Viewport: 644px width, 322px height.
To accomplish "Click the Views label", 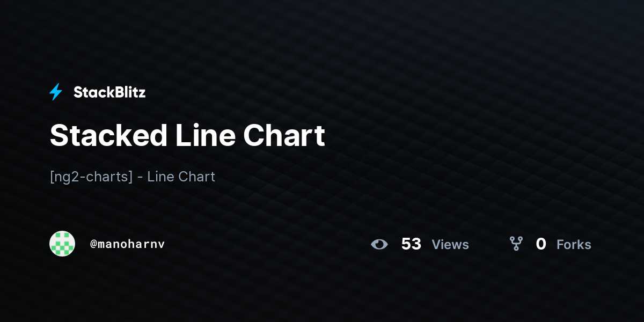I will (450, 245).
